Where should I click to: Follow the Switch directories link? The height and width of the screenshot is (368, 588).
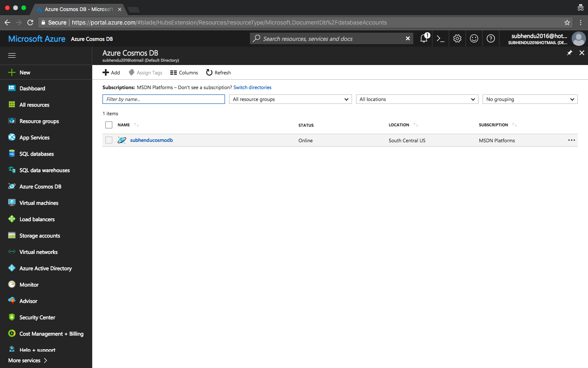tap(252, 88)
